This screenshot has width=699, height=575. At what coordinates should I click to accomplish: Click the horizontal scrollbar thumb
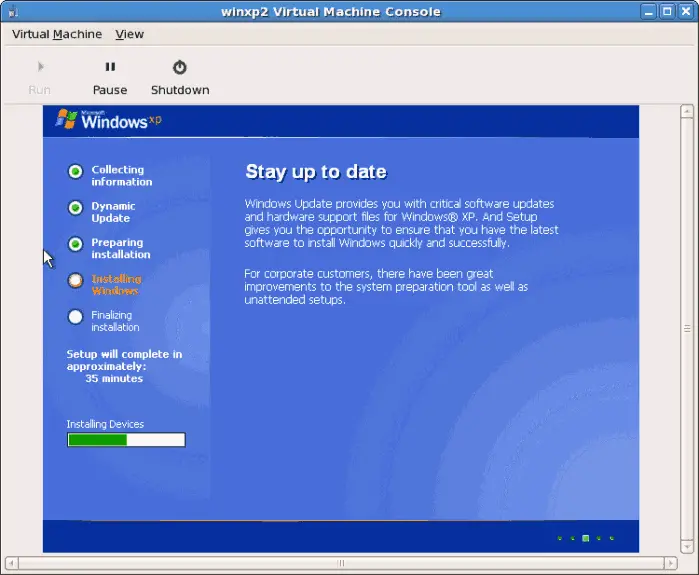pyautogui.click(x=340, y=563)
